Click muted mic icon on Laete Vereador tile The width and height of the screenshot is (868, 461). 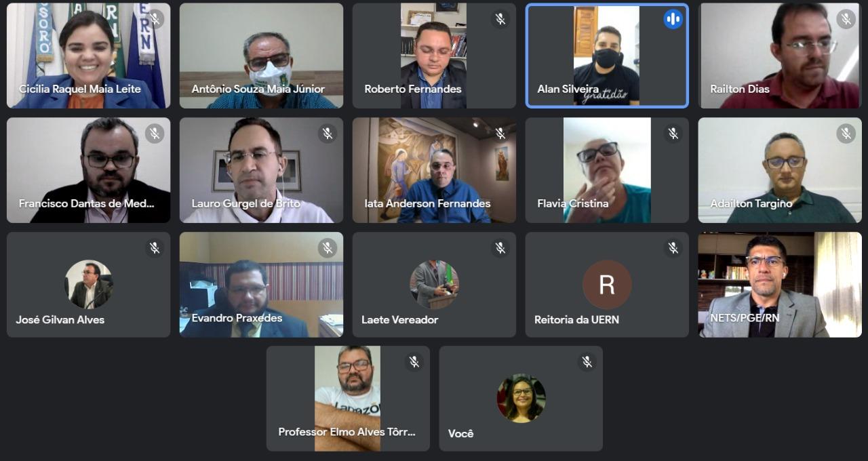coord(500,248)
